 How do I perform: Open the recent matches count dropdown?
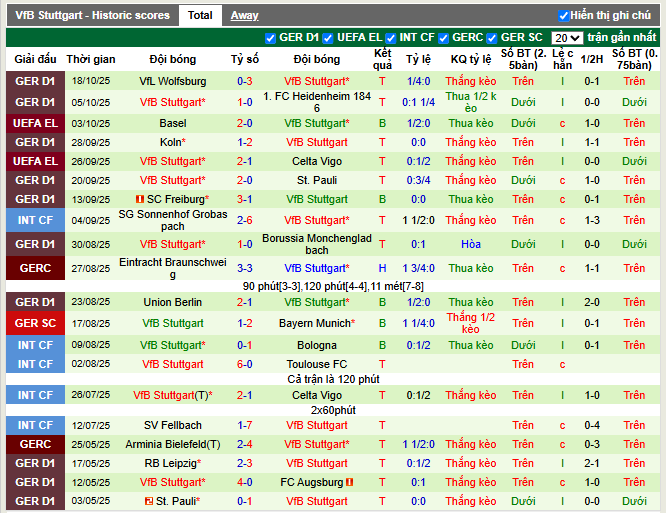pyautogui.click(x=567, y=38)
